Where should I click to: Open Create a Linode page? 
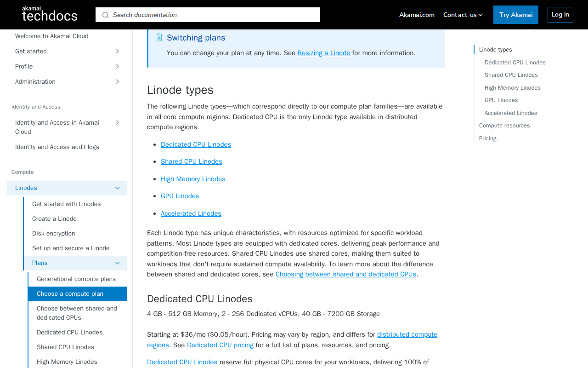pos(54,218)
